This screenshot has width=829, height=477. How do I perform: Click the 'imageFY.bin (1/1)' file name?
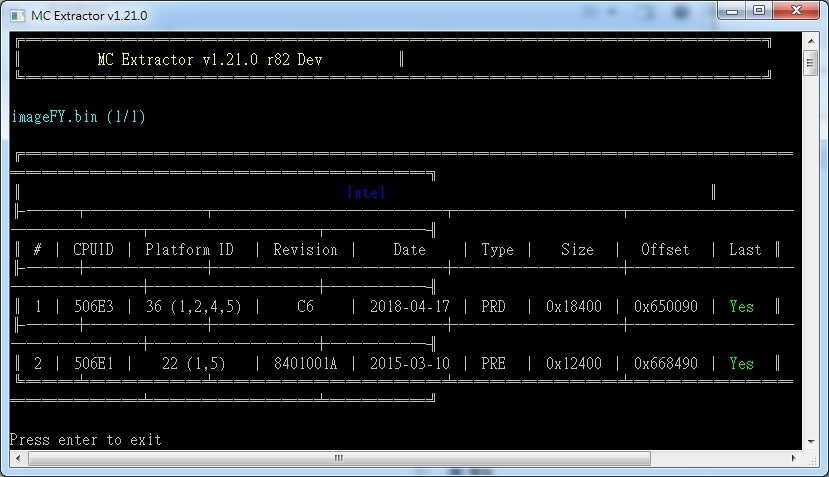(78, 116)
